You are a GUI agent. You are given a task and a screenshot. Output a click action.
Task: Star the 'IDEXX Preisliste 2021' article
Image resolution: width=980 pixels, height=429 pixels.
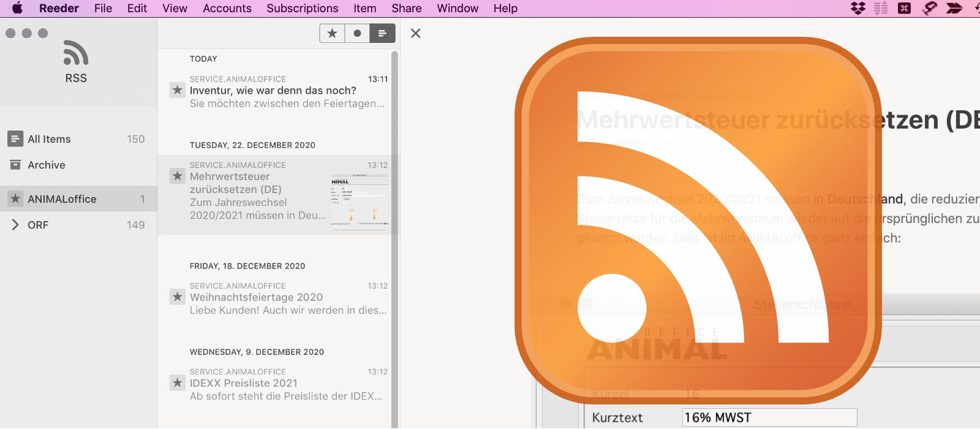177,382
